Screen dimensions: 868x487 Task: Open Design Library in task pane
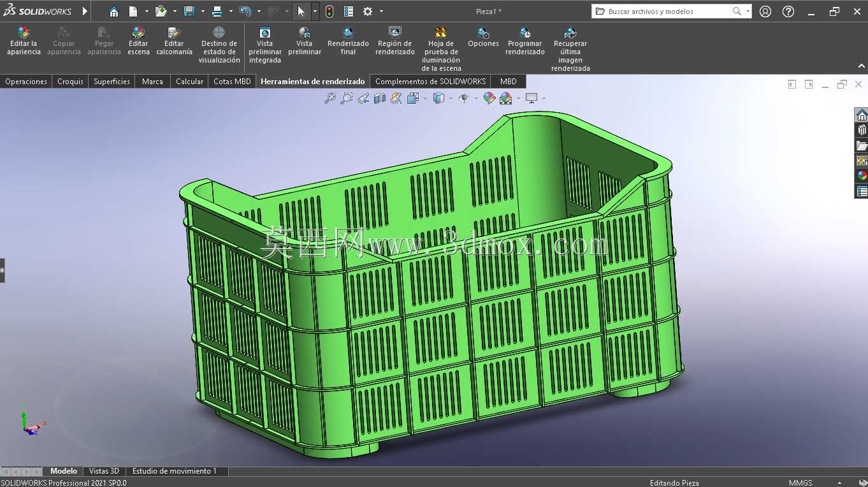coord(862,130)
